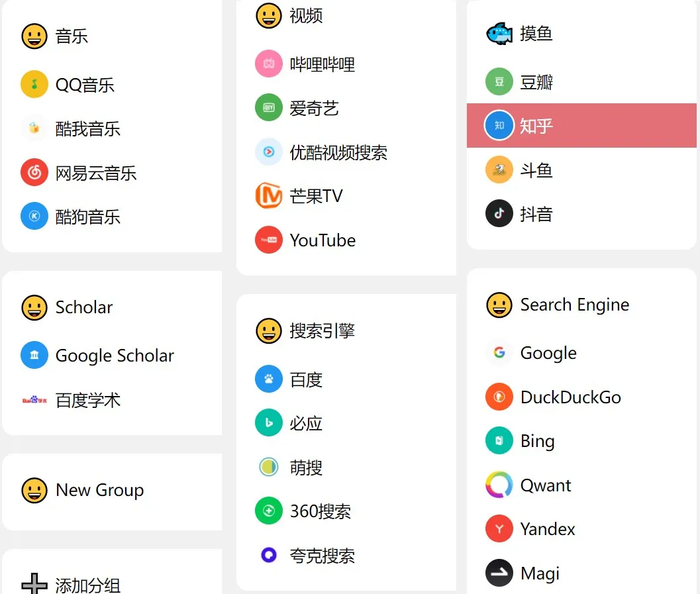Screen dimensions: 700x594
Task: Select the highlighted 知乎 entry
Action: [581, 125]
